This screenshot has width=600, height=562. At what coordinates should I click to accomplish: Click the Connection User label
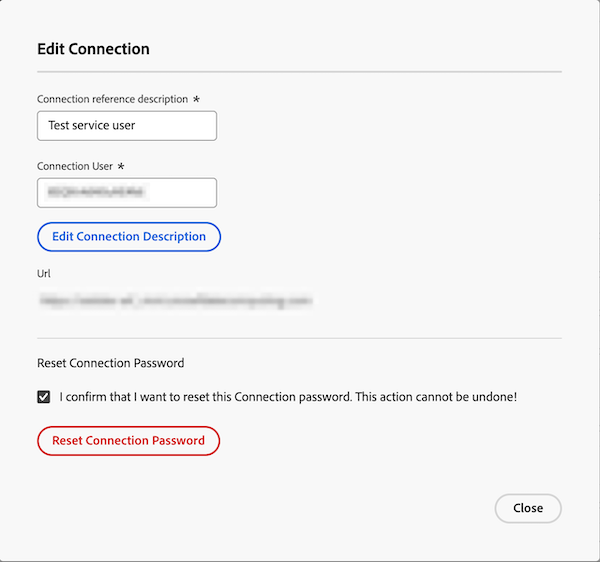click(x=75, y=166)
